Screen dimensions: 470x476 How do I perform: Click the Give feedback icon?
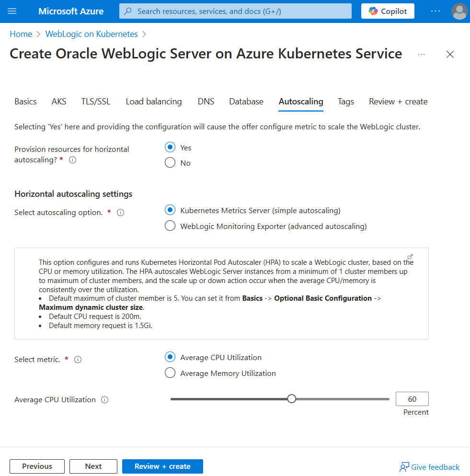pos(404,467)
